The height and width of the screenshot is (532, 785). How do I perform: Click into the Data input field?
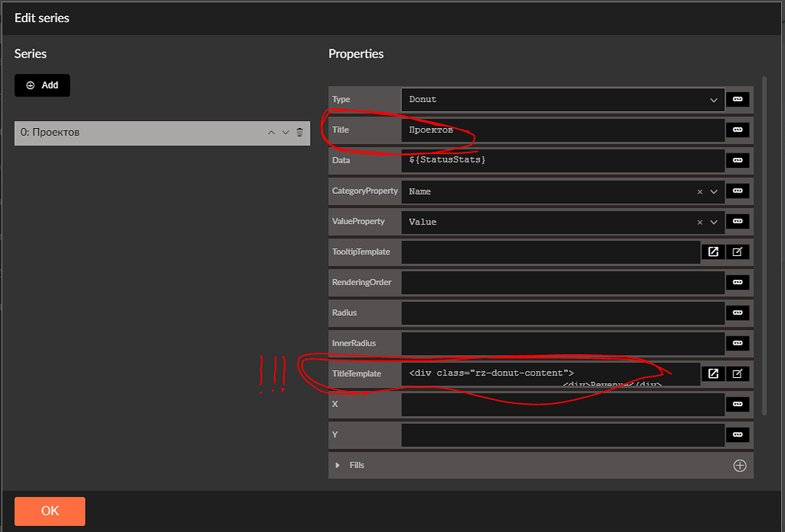(x=562, y=160)
